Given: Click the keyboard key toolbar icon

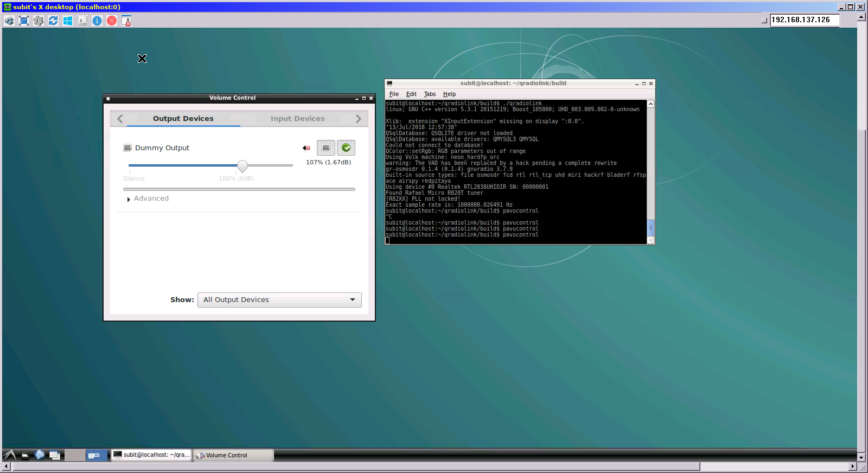Looking at the screenshot, I should tap(82, 21).
